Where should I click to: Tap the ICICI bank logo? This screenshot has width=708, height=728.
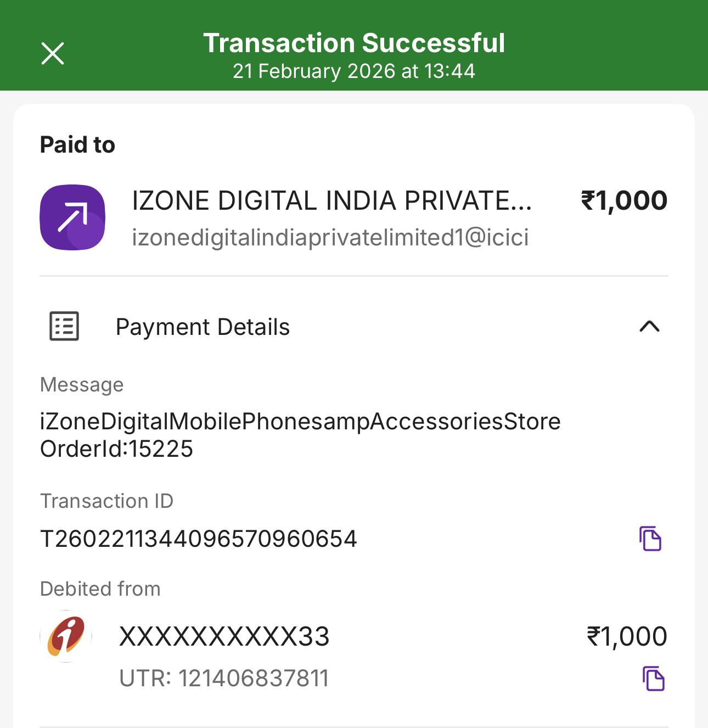point(66,636)
